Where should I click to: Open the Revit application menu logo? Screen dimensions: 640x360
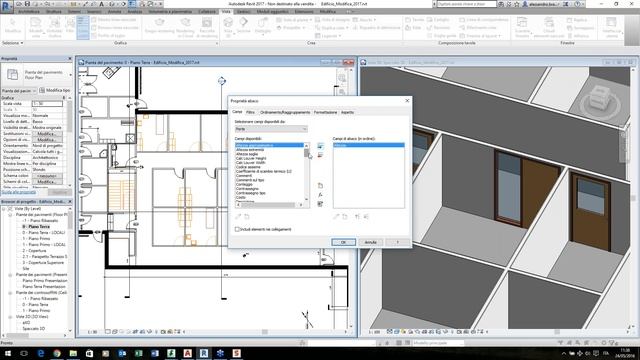(7, 7)
